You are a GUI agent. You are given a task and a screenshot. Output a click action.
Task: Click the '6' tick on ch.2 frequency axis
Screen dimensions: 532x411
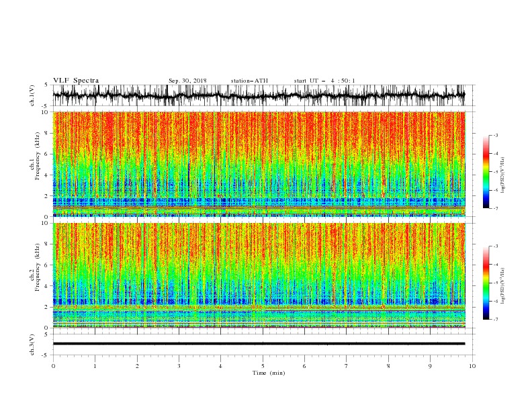click(x=46, y=265)
